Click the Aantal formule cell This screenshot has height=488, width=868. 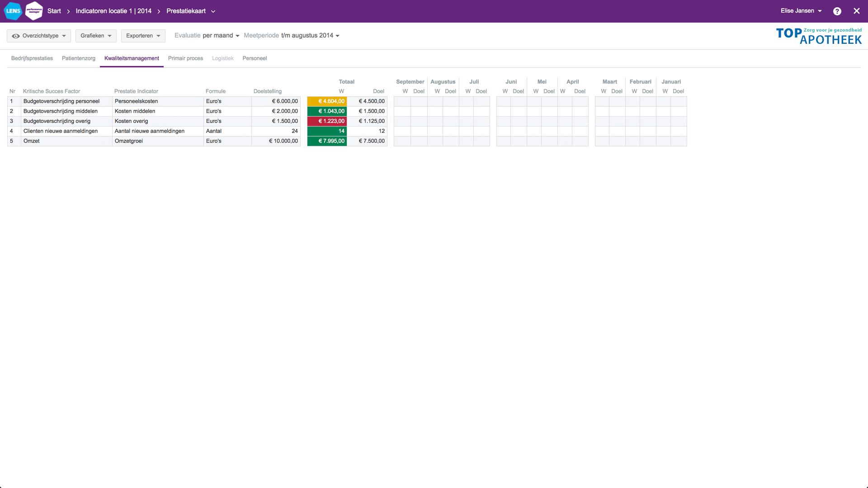[227, 131]
